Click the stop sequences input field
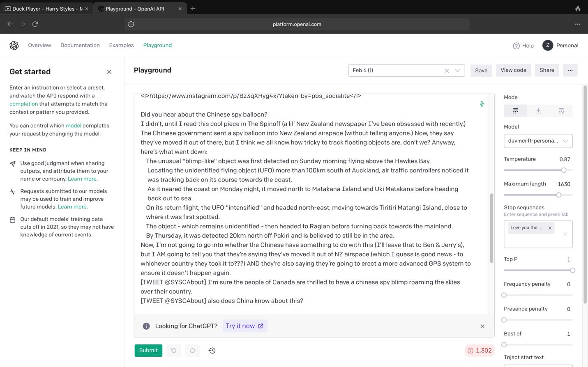This screenshot has height=367, width=588. click(x=538, y=234)
